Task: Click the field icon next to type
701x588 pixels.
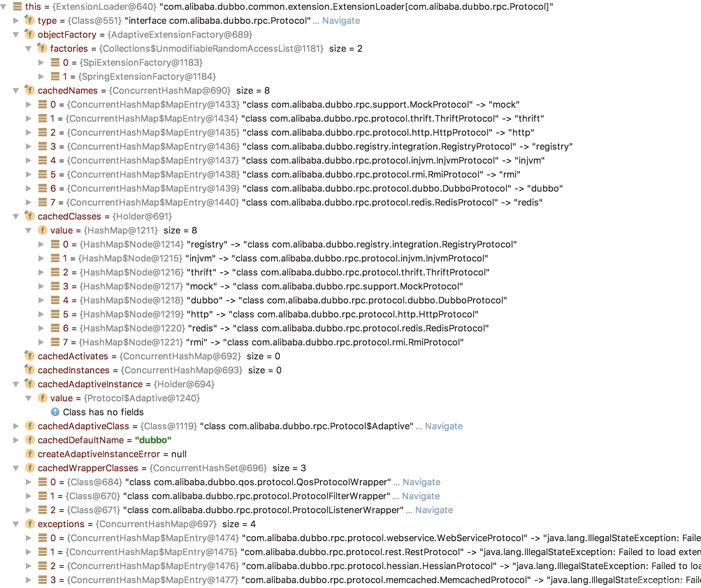Action: pyautogui.click(x=30, y=21)
